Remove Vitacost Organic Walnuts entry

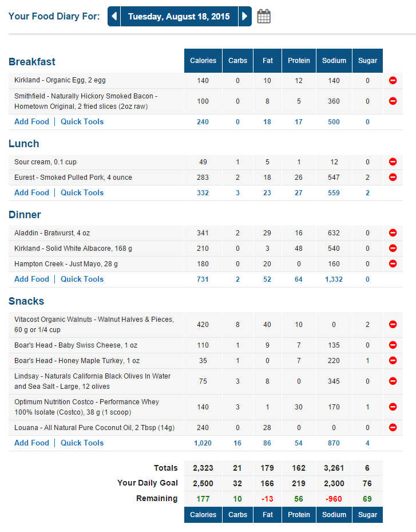pos(393,324)
